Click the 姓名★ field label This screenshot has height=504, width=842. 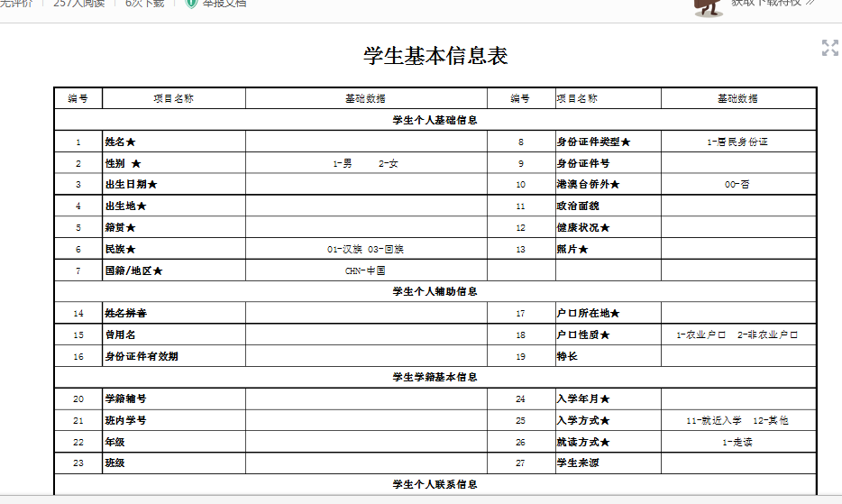point(120,142)
